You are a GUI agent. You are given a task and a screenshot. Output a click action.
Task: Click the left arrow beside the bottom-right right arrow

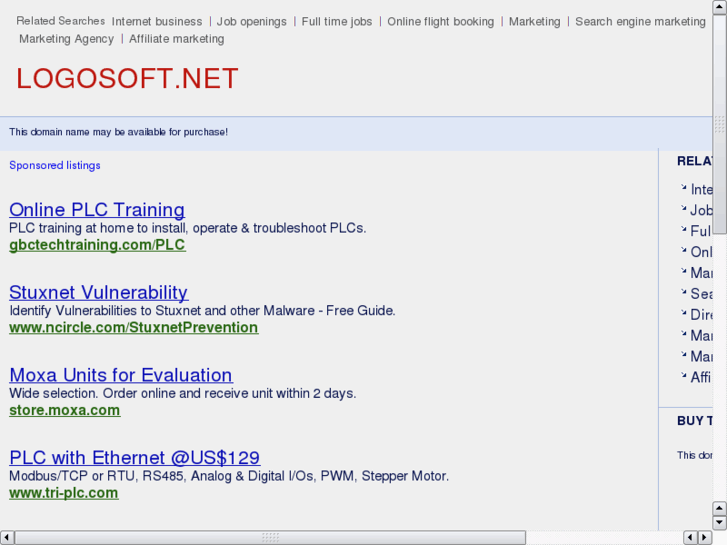click(x=690, y=537)
